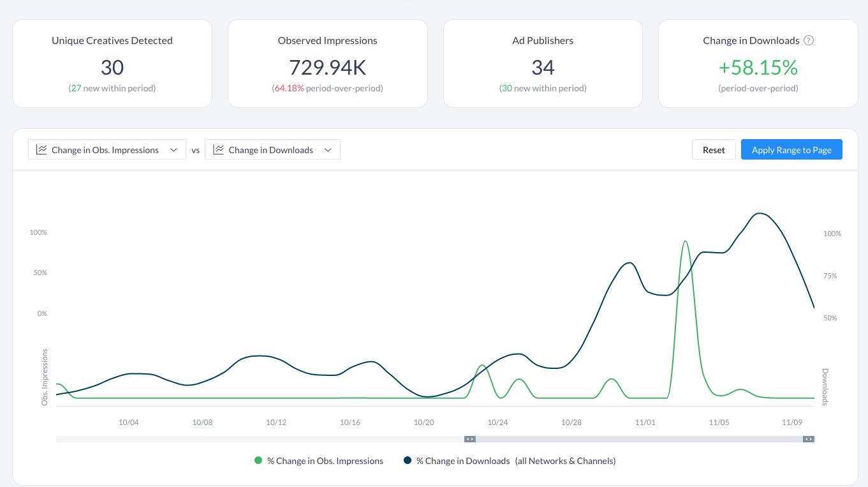Click the line chart icon in the Change in Downloads selector

(x=218, y=150)
